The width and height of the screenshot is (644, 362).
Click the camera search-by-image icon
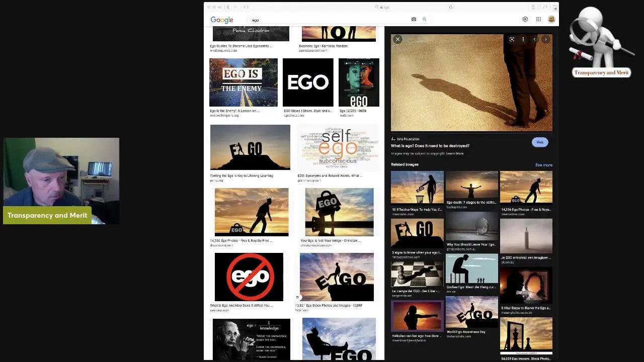click(x=414, y=20)
